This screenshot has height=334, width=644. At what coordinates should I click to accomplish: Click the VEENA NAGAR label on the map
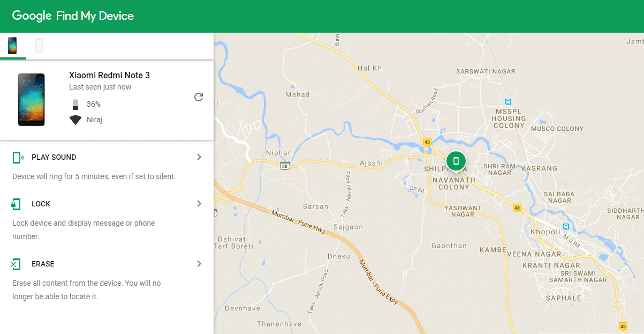534,254
